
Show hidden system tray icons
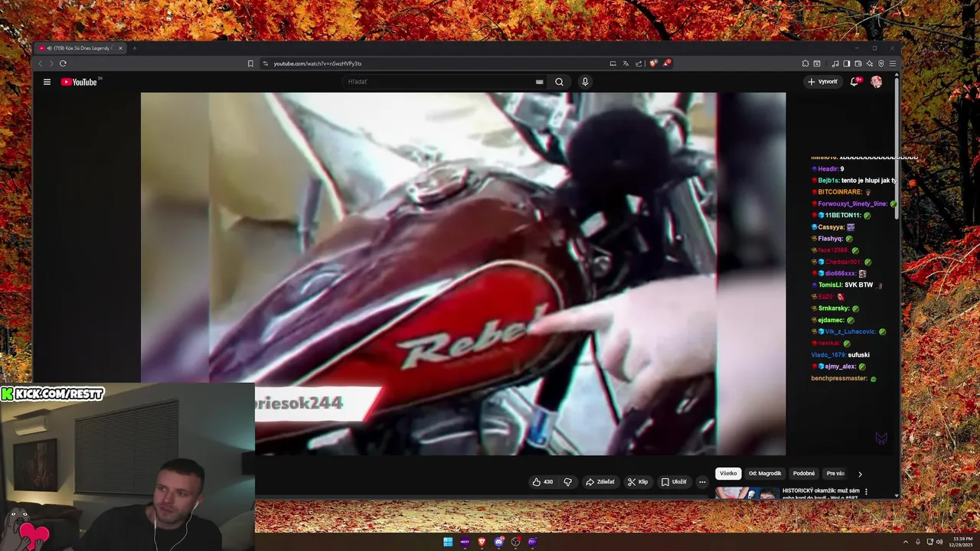pos(906,542)
